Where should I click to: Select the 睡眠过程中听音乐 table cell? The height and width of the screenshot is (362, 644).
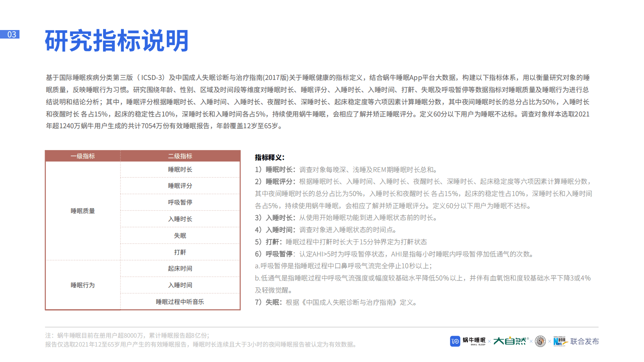180,302
